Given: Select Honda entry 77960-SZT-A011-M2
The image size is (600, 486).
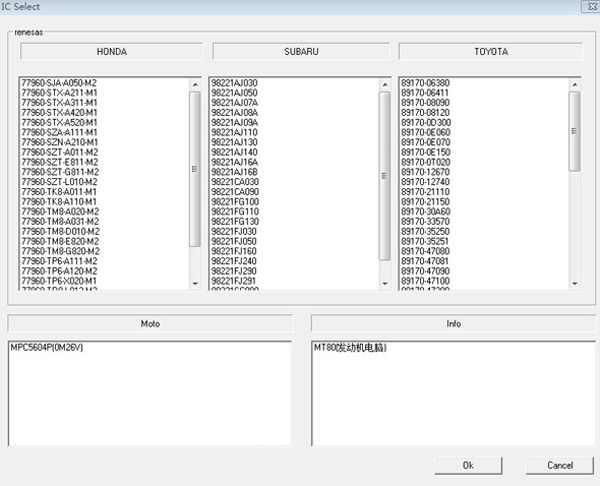Looking at the screenshot, I should point(59,152).
